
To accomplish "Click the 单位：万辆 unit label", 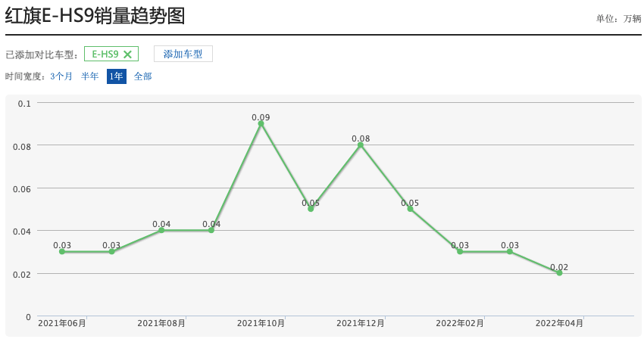I will [x=618, y=19].
